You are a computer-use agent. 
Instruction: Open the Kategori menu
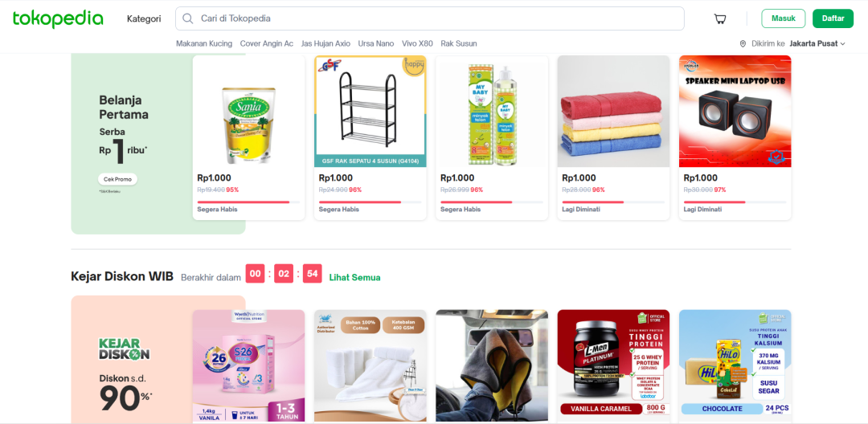pos(144,18)
